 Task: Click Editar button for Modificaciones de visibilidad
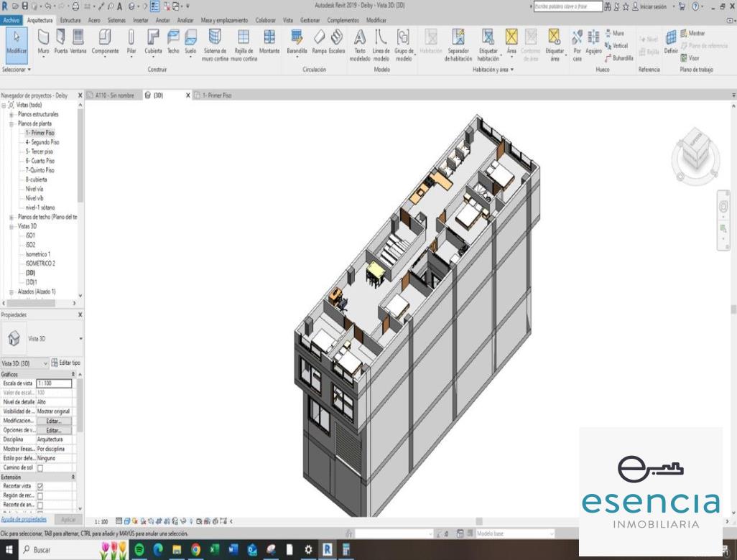54,421
